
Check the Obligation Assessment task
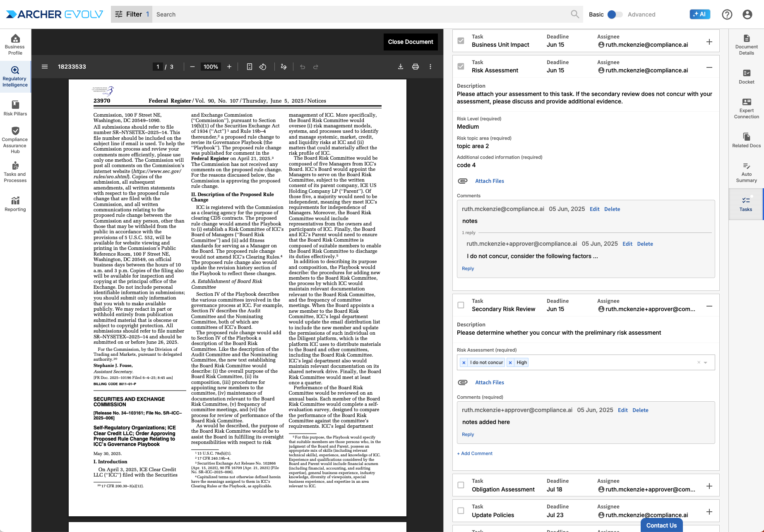pos(461,485)
